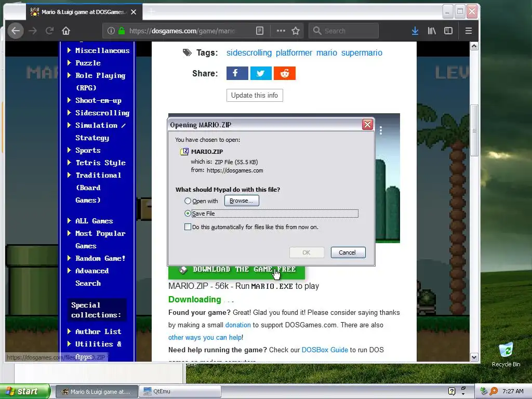Open Puzzle category in sidebar

coord(88,63)
